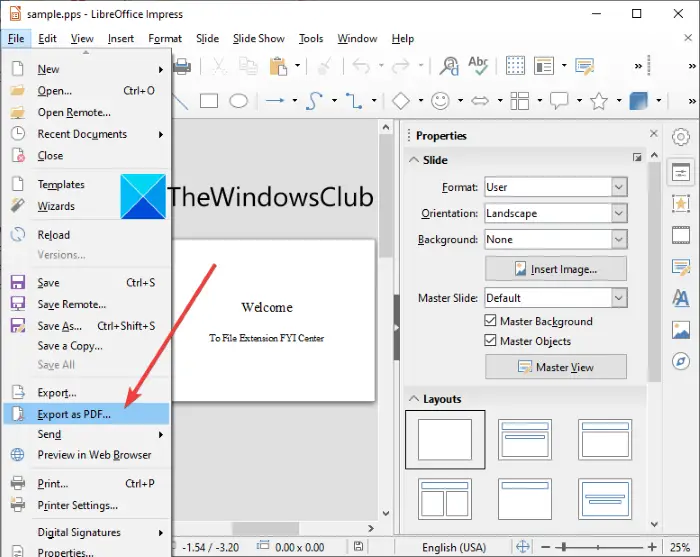The width and height of the screenshot is (700, 557).
Task: Open the Slide Show menu
Action: coord(258,38)
